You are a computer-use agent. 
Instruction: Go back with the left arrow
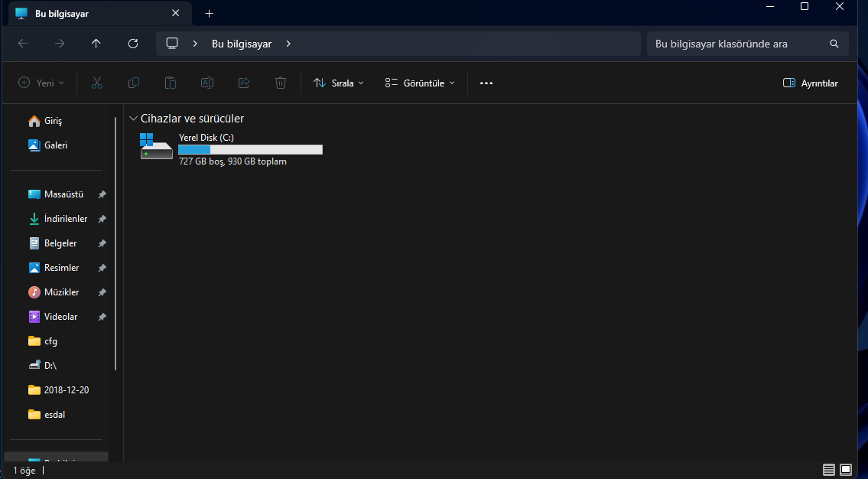(23, 44)
